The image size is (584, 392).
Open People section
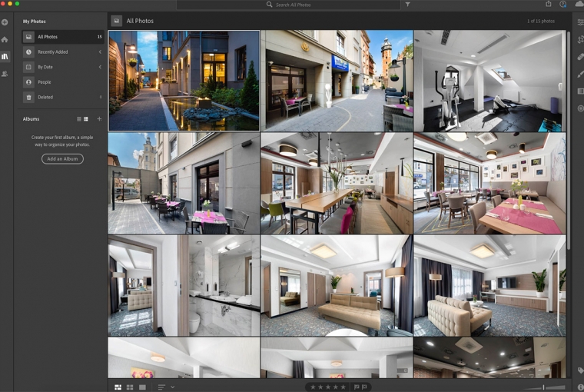pyautogui.click(x=62, y=82)
